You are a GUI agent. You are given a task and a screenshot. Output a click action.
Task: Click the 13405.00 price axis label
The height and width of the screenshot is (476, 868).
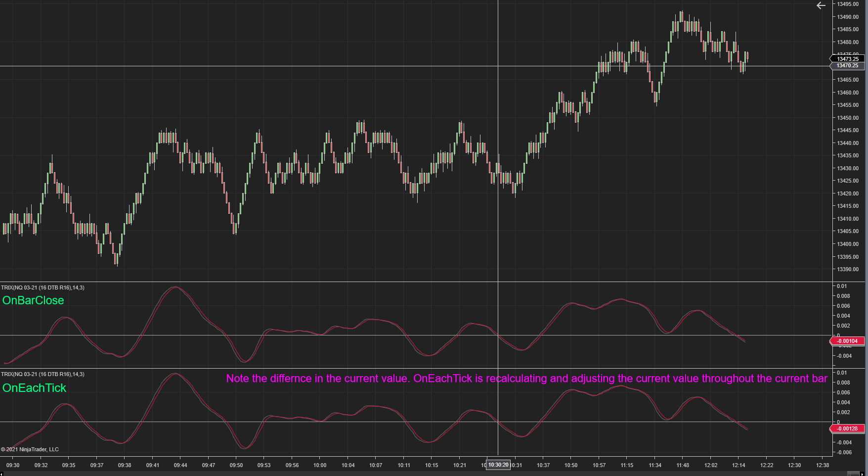click(848, 231)
